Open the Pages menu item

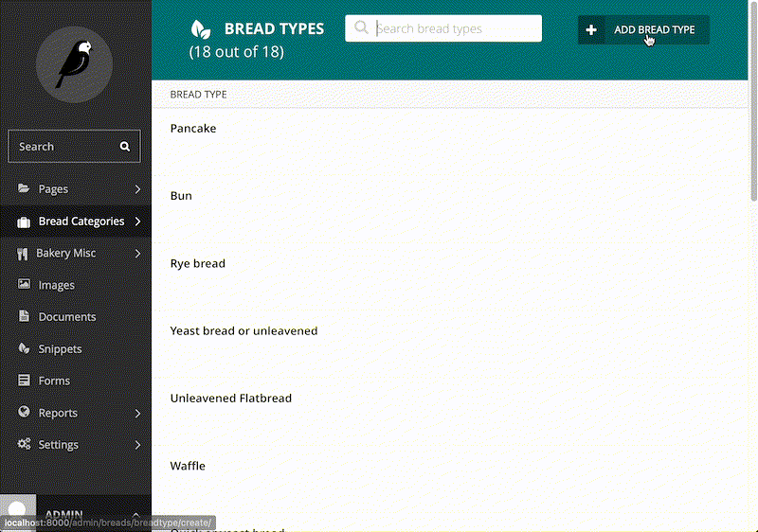(76, 189)
